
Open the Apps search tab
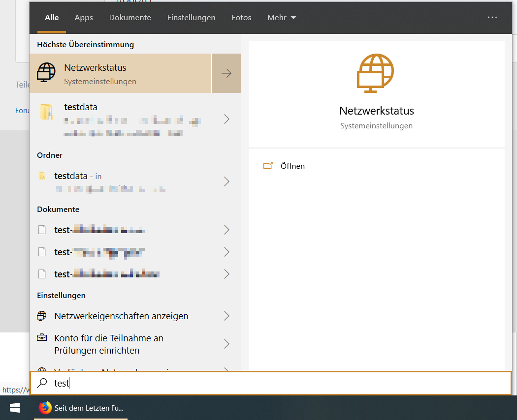coord(84,17)
